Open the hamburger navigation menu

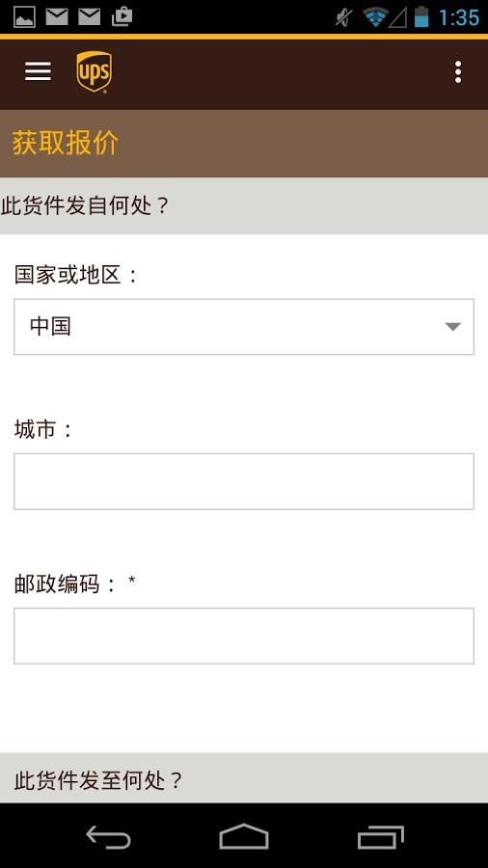[39, 71]
